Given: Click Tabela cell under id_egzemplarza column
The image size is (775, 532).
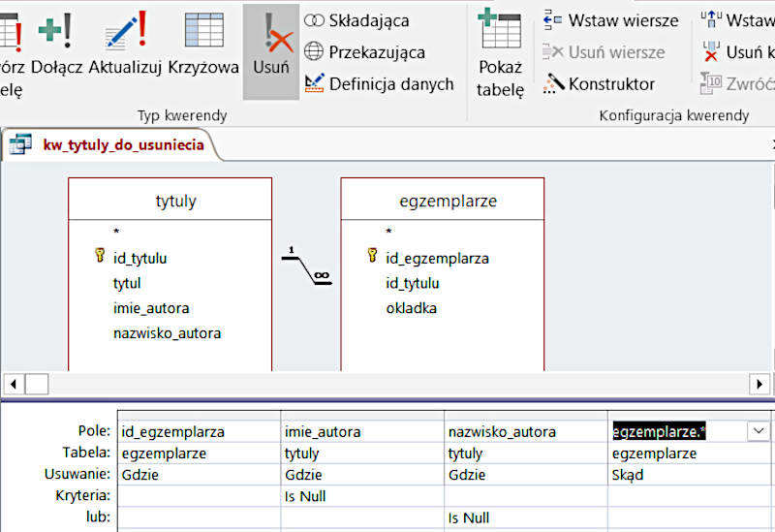Looking at the screenshot, I should point(200,454).
